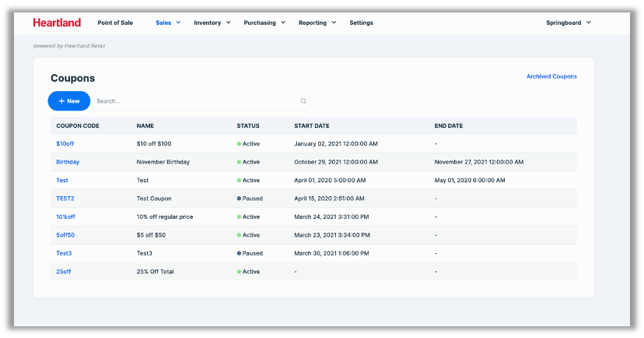Viewport: 644px width, 338px height.
Task: Open the 25off coupon
Action: [x=64, y=272]
